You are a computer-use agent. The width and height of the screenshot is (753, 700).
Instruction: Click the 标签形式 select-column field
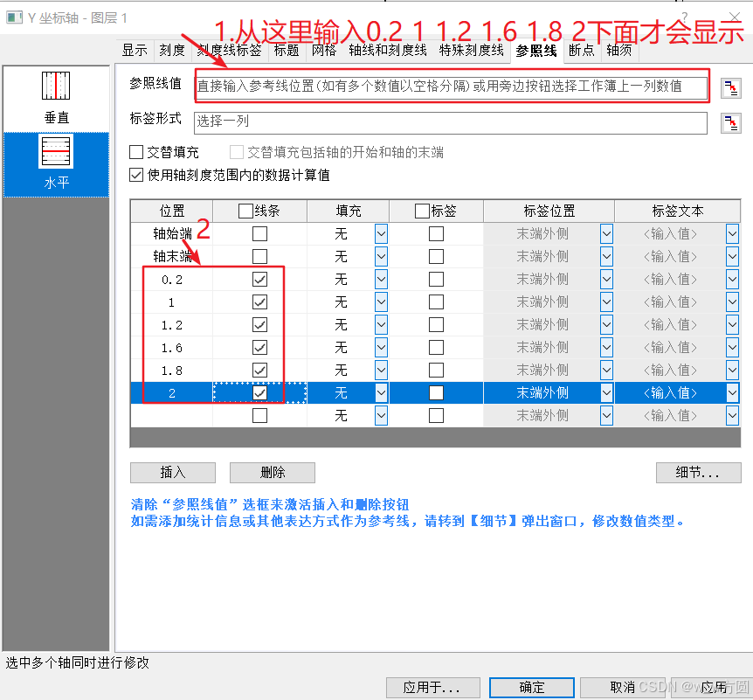[451, 123]
